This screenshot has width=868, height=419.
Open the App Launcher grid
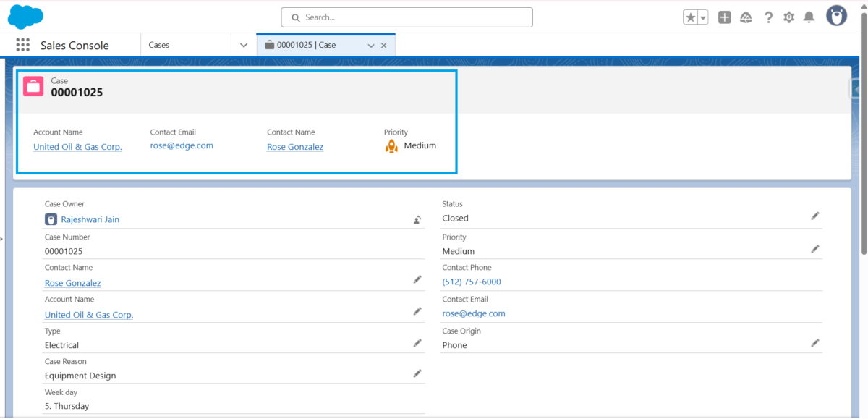pos(22,45)
